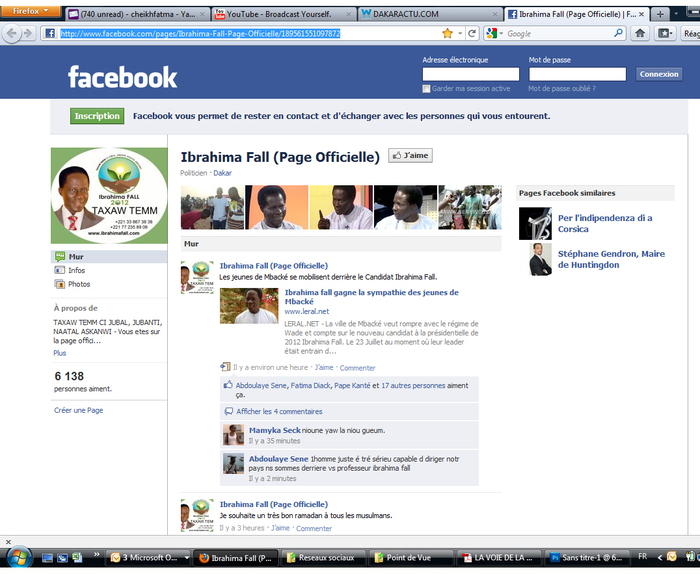Click the Connexion button
This screenshot has height=574, width=700.
[659, 74]
